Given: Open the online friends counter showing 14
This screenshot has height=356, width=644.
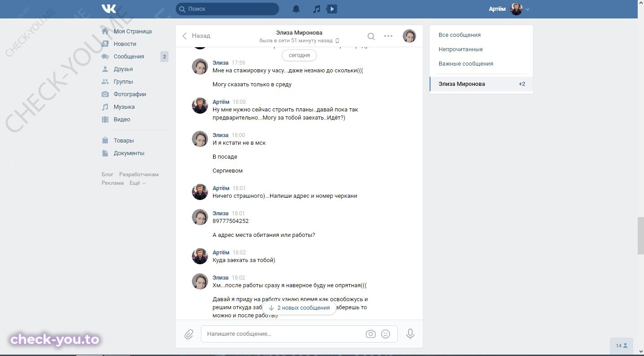Looking at the screenshot, I should click(622, 346).
